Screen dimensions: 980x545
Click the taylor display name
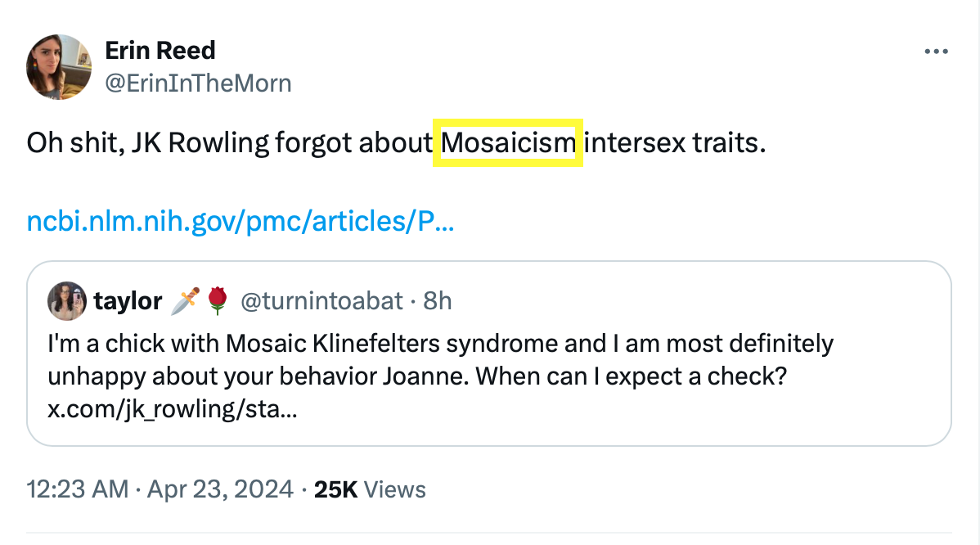[x=128, y=301]
